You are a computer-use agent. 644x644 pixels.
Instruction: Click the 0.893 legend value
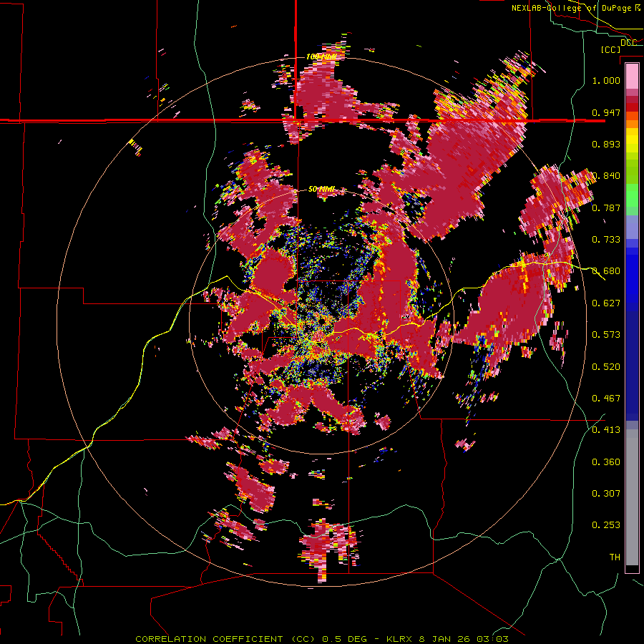[x=606, y=144]
